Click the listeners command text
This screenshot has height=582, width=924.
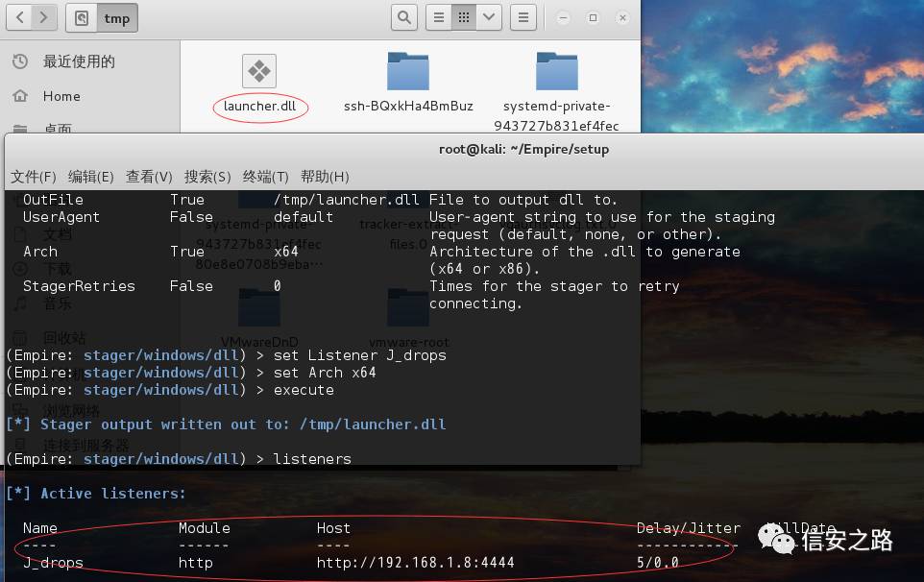pos(312,459)
